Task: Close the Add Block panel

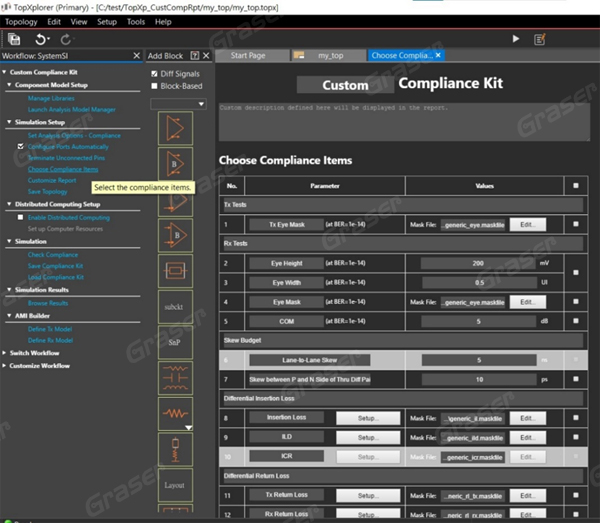Action: coord(206,56)
